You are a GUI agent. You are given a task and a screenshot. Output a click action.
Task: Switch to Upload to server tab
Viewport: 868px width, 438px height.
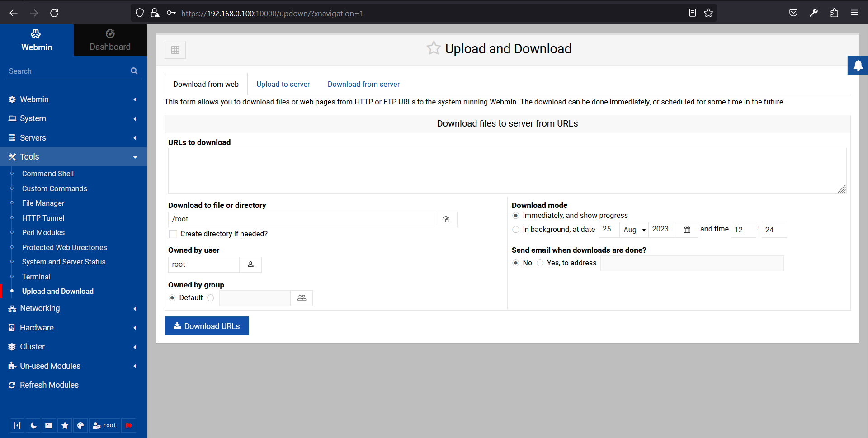pyautogui.click(x=283, y=84)
